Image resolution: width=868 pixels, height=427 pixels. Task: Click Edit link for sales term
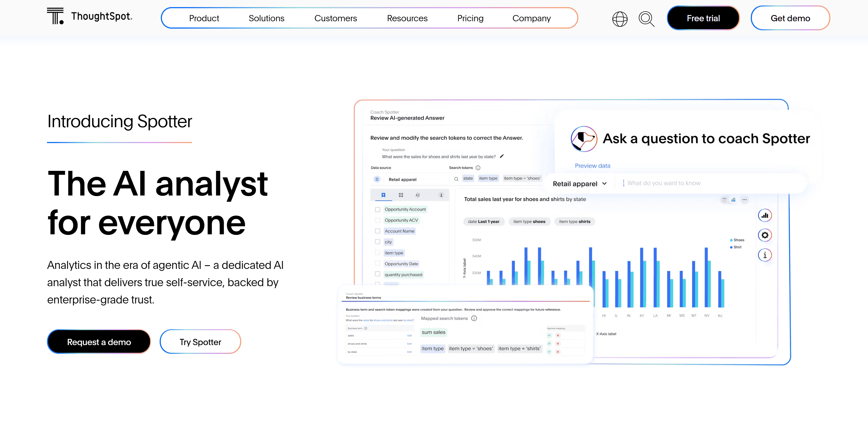tap(409, 335)
